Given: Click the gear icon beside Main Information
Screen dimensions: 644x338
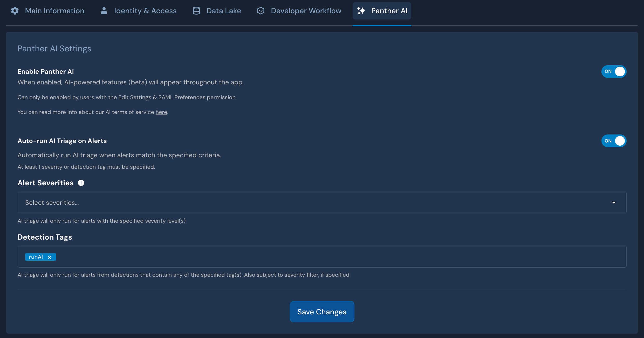Looking at the screenshot, I should pyautogui.click(x=15, y=11).
